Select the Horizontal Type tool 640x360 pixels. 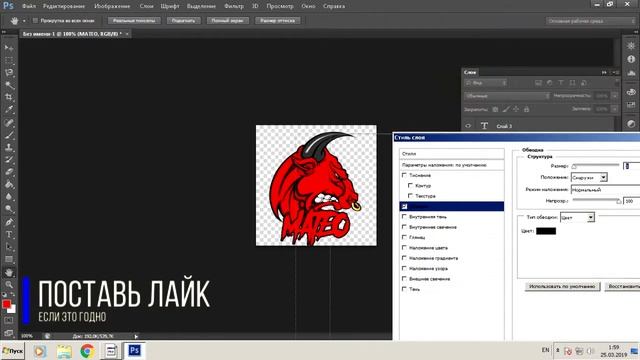9,235
